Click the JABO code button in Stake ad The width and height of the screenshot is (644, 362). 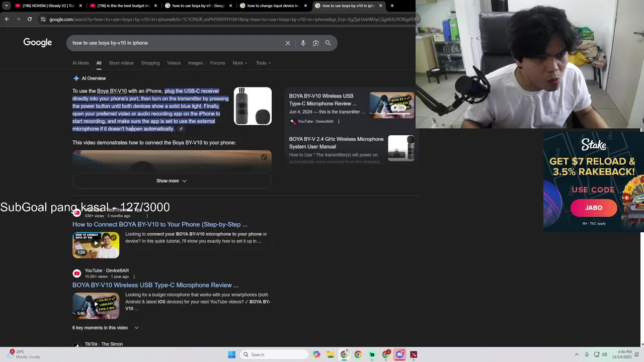594,208
